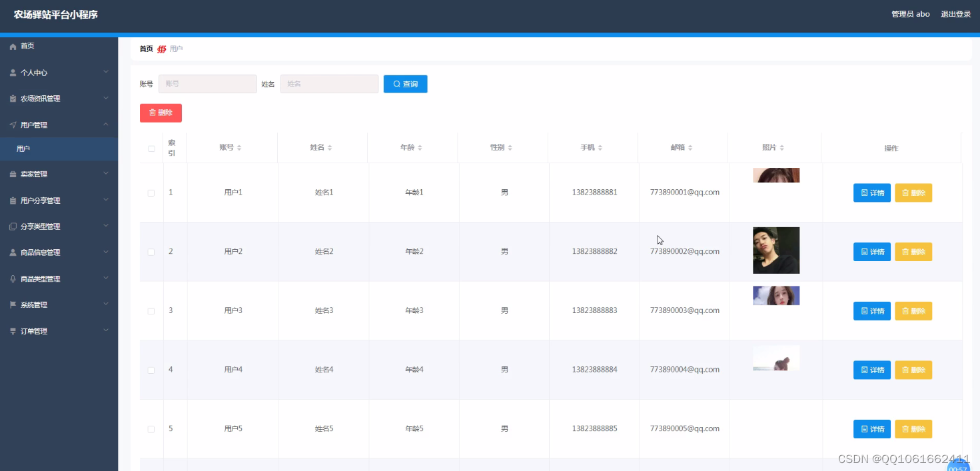Open 详情 for 用户2
This screenshot has height=471, width=980.
(x=871, y=252)
